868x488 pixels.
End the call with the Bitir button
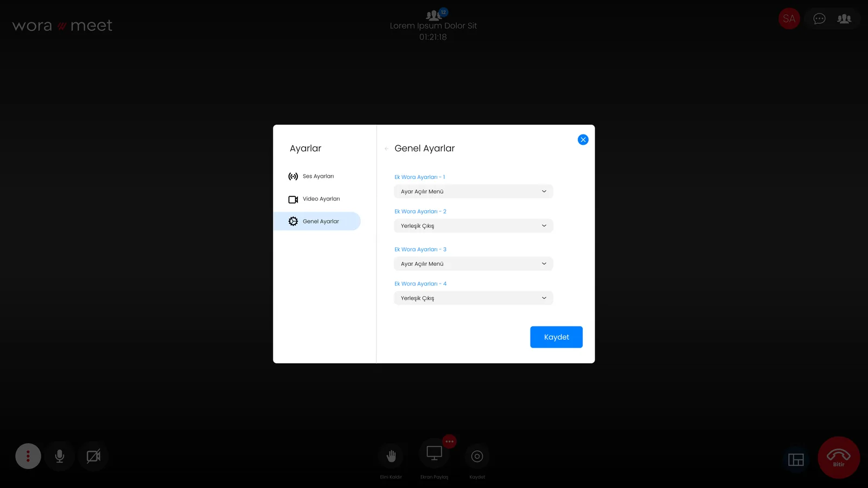click(839, 458)
